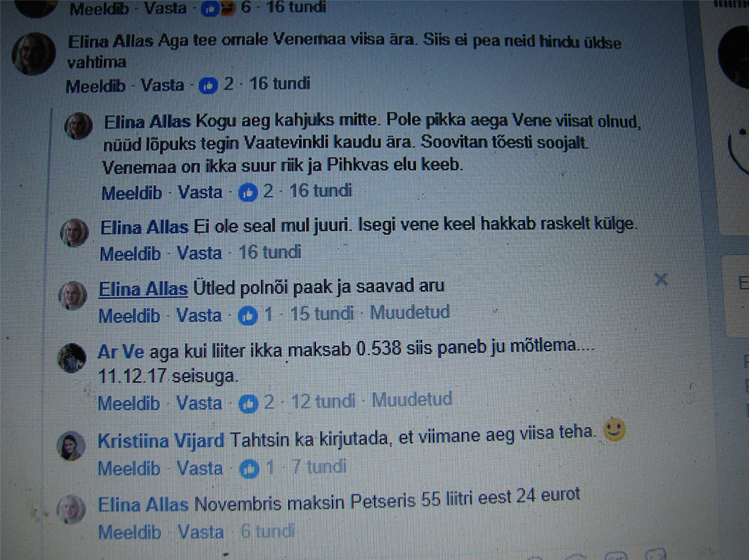Screen dimensions: 749x560
Task: Click the underlined Elina Allas name link
Action: 143,289
